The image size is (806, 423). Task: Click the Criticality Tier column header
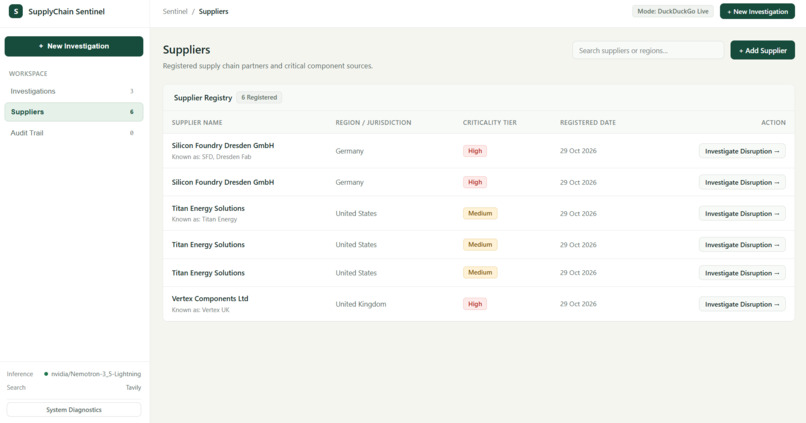coord(489,123)
